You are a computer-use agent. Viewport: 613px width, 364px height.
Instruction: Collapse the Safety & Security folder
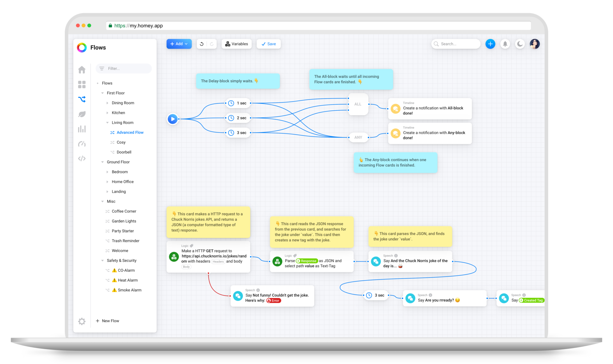103,260
